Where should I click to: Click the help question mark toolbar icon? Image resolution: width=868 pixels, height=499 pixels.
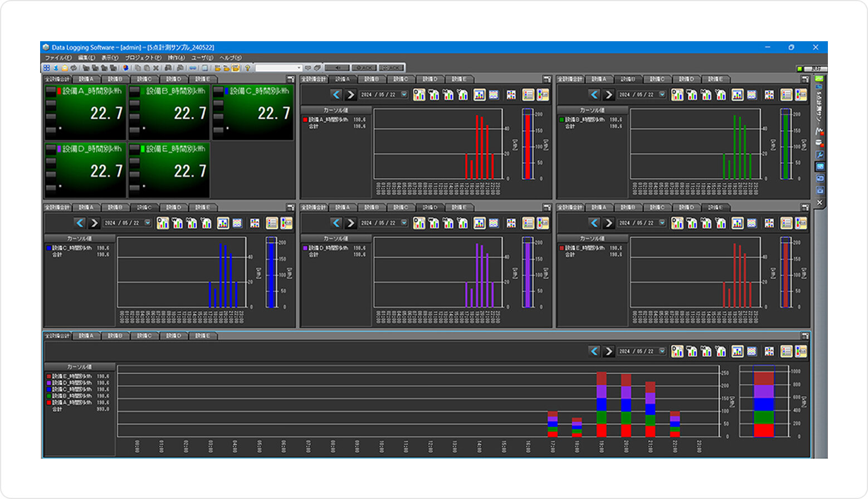247,68
